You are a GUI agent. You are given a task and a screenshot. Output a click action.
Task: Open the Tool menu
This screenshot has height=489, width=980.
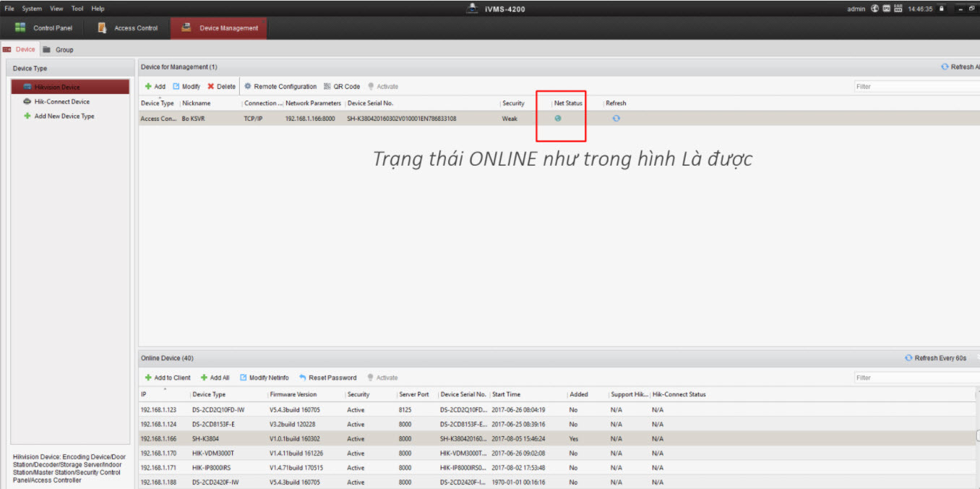tap(77, 9)
